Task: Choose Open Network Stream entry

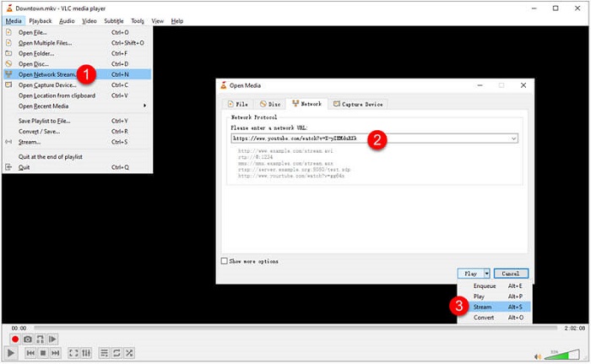Action: (78, 74)
